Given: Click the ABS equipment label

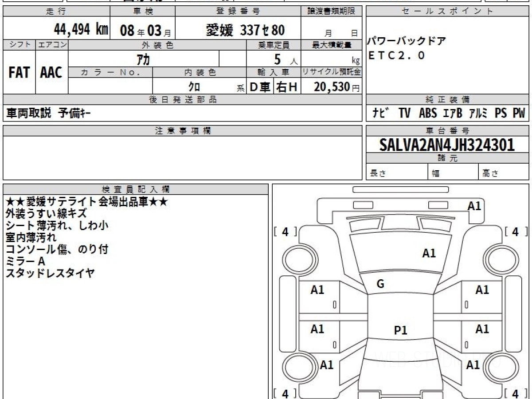Looking at the screenshot, I should tap(428, 113).
